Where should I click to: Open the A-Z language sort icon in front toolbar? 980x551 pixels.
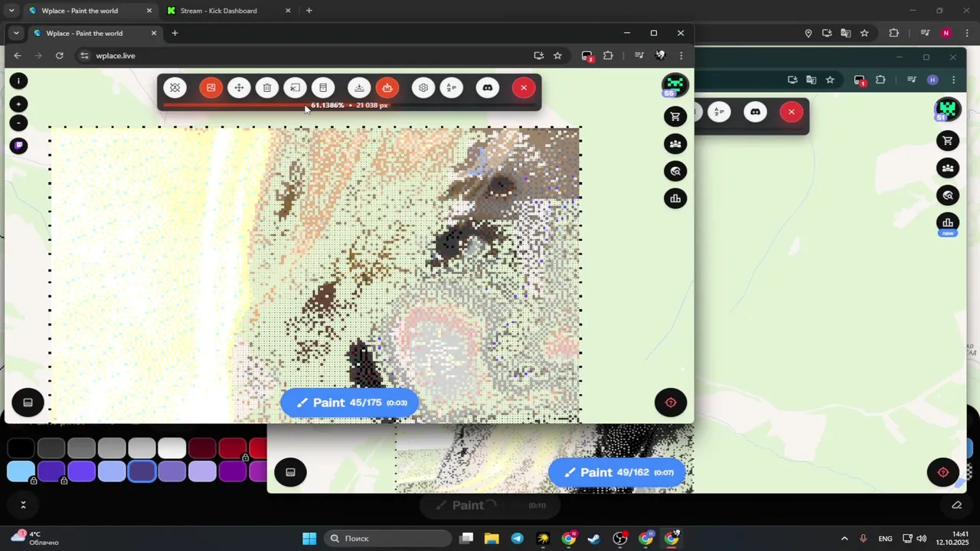(x=452, y=88)
